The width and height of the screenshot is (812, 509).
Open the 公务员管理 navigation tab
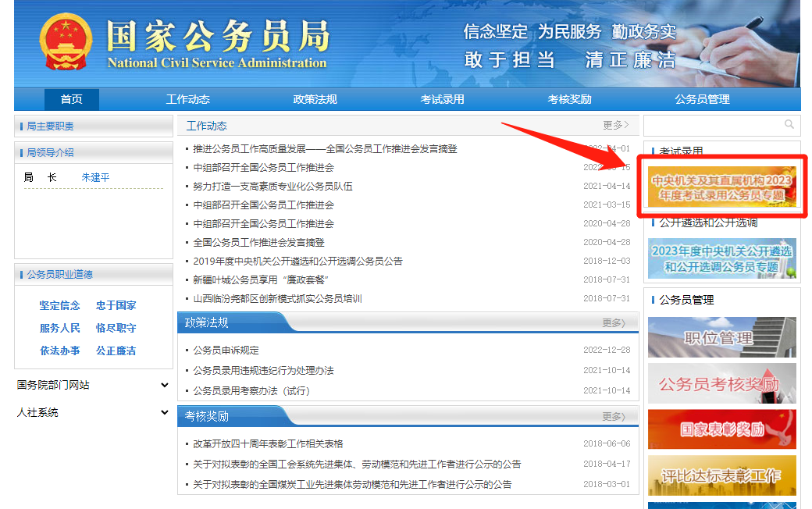[x=702, y=99]
